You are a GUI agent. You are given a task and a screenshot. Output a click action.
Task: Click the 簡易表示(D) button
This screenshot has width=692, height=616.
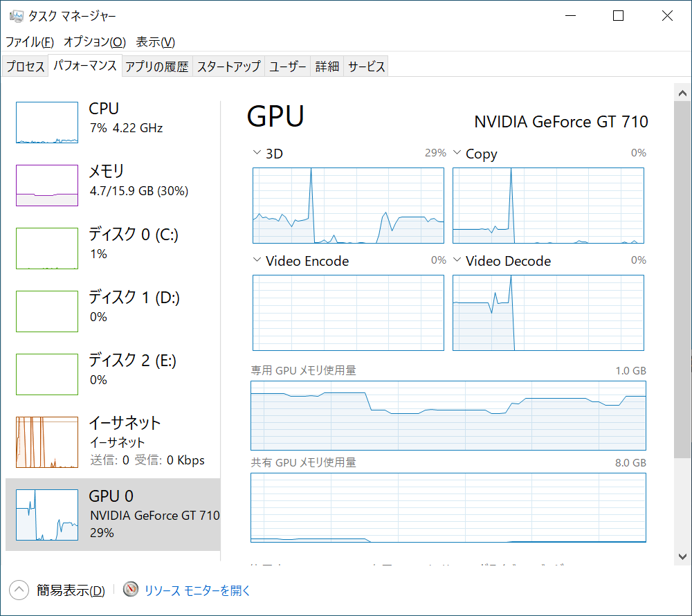[71, 590]
